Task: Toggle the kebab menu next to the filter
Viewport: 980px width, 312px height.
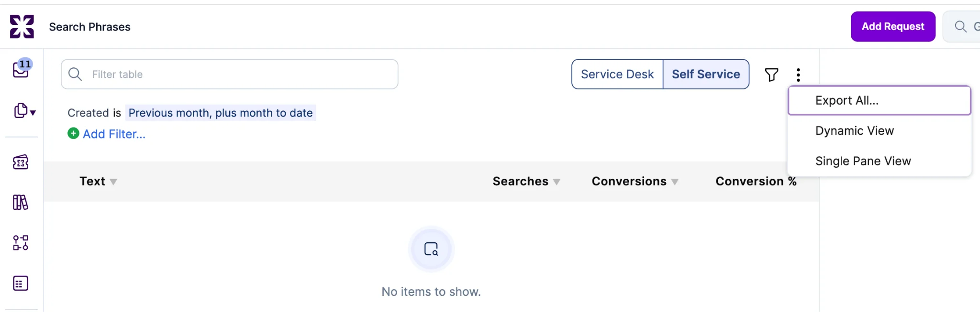Action: pyautogui.click(x=797, y=75)
